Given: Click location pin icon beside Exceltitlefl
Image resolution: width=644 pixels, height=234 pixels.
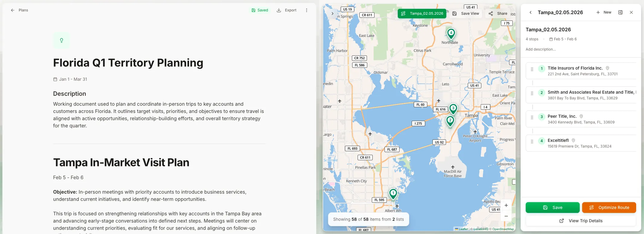Looking at the screenshot, I should click(573, 140).
